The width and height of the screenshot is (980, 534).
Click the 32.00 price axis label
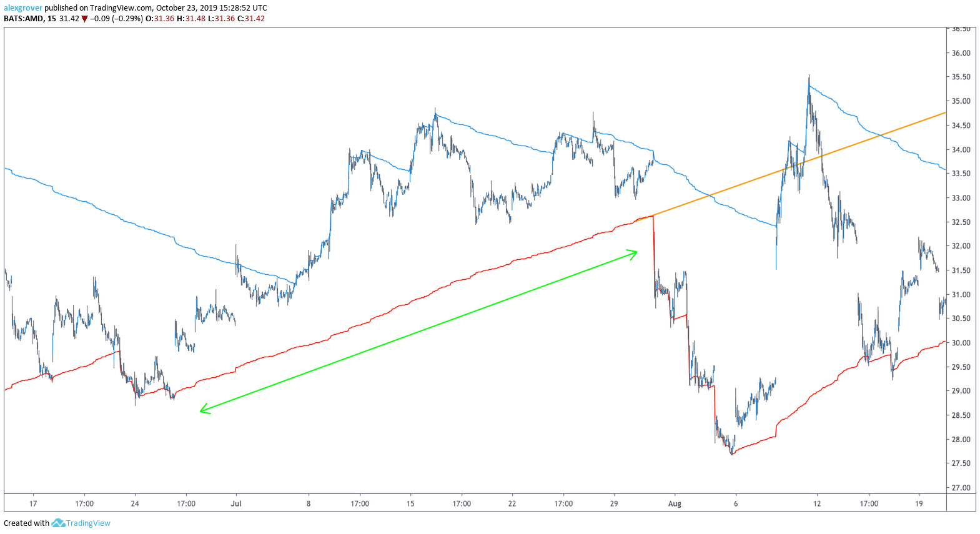click(961, 246)
